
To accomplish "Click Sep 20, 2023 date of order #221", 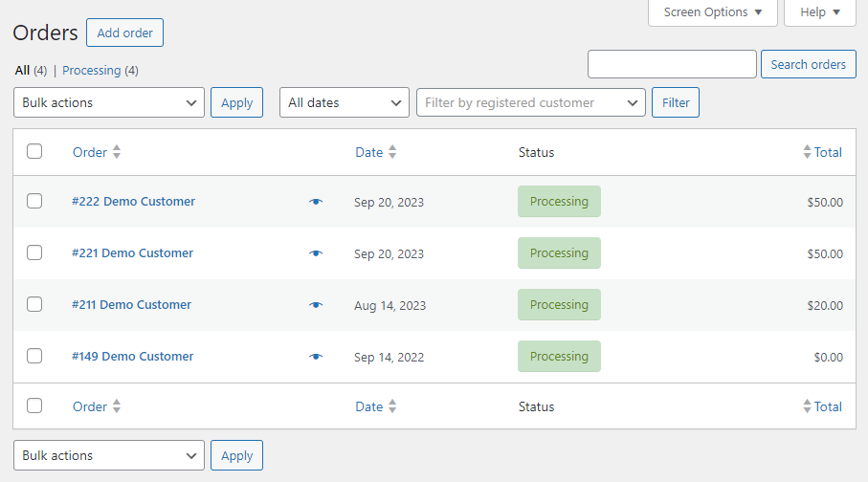I will tap(389, 253).
